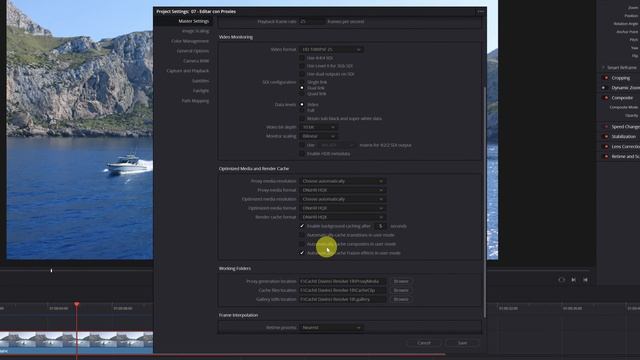Edit background caching seconds field
The width and height of the screenshot is (640, 360).
point(380,226)
